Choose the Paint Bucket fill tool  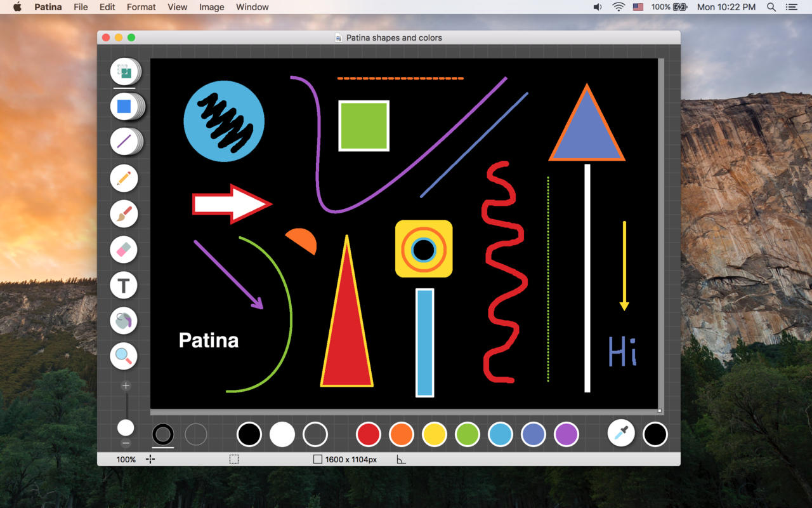coord(124,321)
